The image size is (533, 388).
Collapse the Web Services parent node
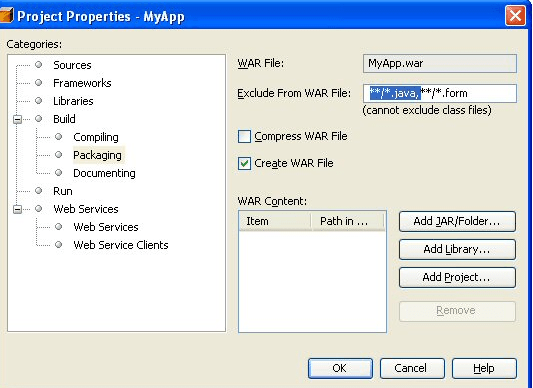(17, 209)
